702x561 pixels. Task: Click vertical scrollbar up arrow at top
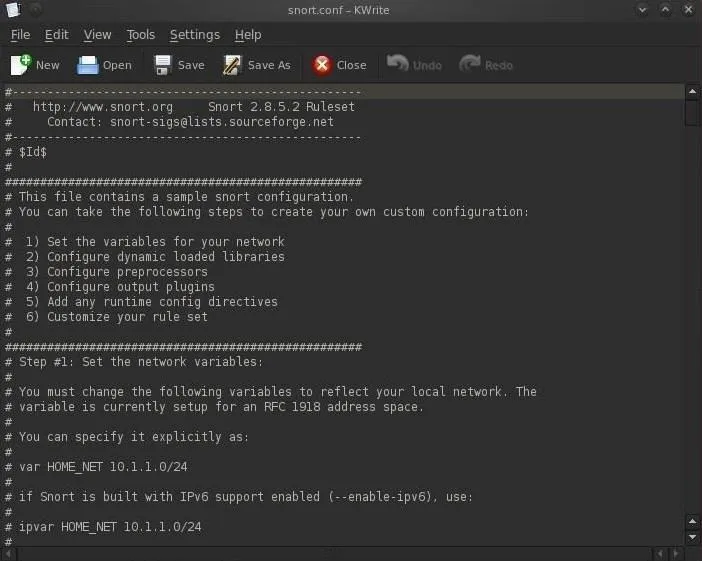[x=692, y=92]
